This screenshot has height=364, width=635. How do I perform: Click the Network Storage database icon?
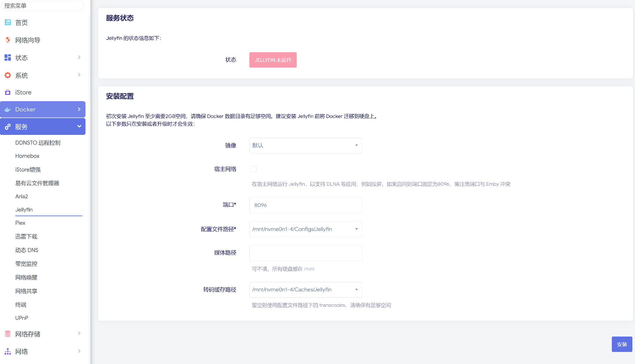click(x=8, y=334)
